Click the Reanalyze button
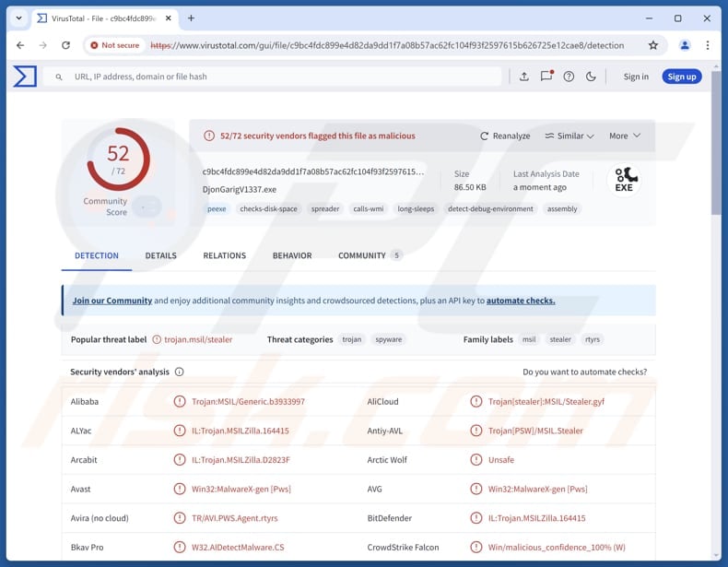728x567 pixels. pyautogui.click(x=505, y=136)
